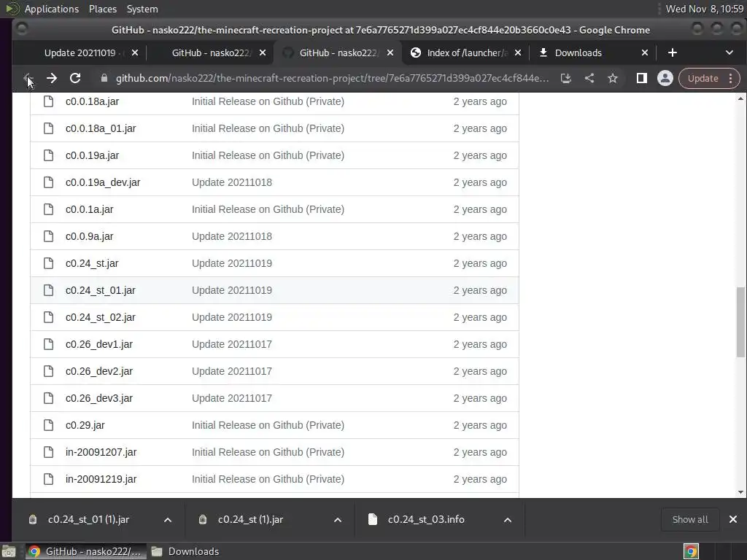Viewport: 747px width, 560px height.
Task: Click '2 years ago' for c0.0.1a.jar
Action: click(480, 209)
